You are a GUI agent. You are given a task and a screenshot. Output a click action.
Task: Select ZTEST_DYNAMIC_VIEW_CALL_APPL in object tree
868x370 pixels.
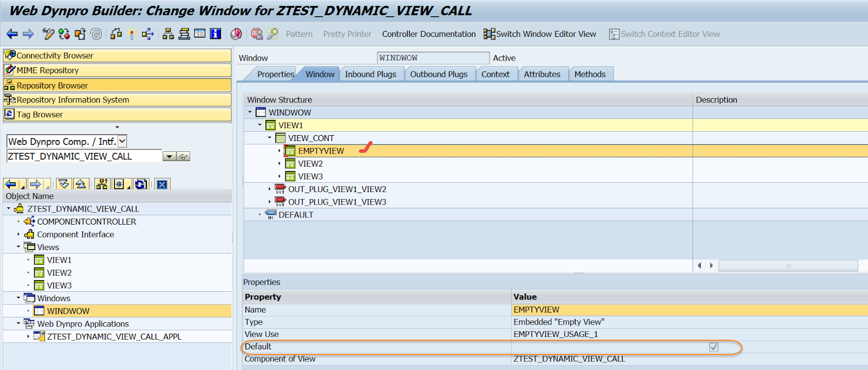pyautogui.click(x=114, y=337)
